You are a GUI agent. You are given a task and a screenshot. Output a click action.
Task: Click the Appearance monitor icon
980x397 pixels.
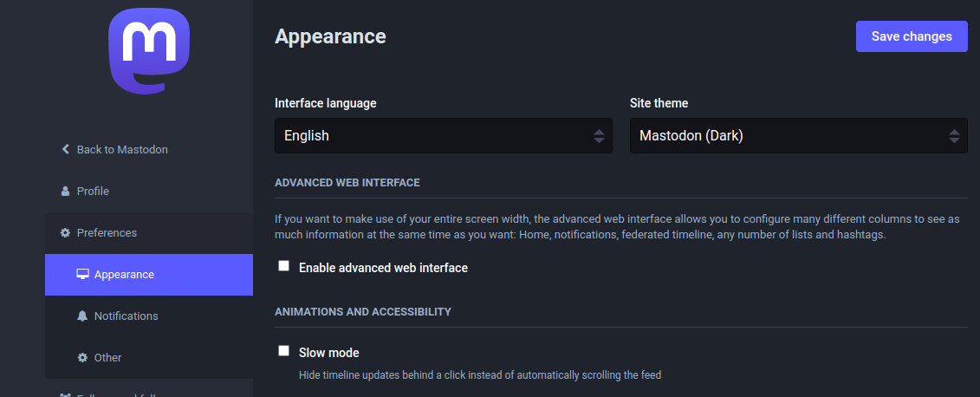pos(82,275)
